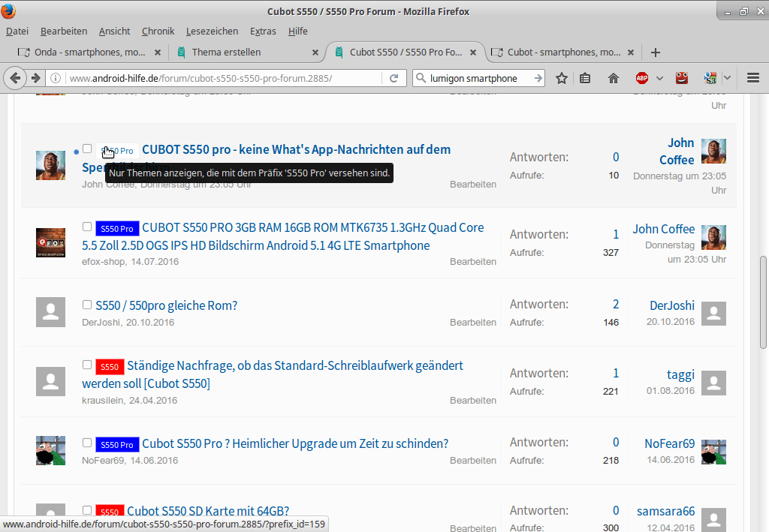The height and width of the screenshot is (532, 769).
Task: Click the Adblock Plus ABP icon
Action: [x=642, y=78]
